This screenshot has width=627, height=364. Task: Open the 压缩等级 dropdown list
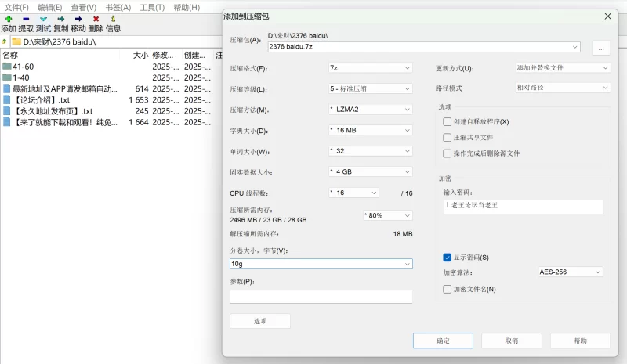click(370, 88)
